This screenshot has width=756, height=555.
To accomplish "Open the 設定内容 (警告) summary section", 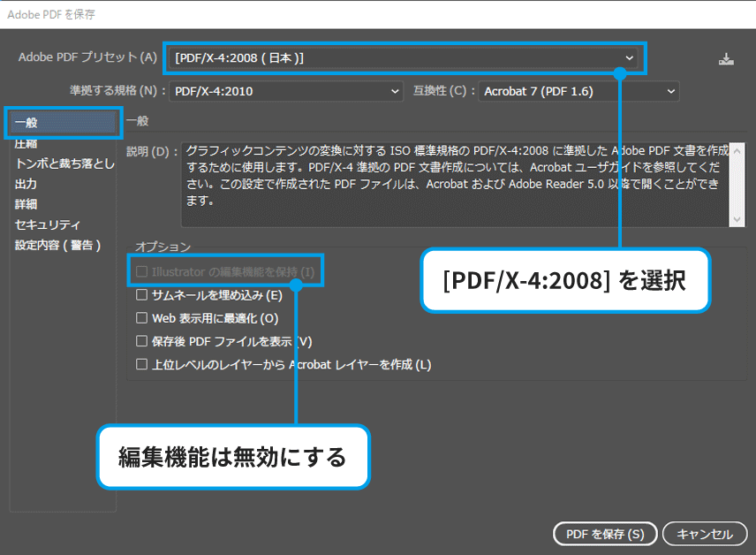I will click(x=58, y=245).
